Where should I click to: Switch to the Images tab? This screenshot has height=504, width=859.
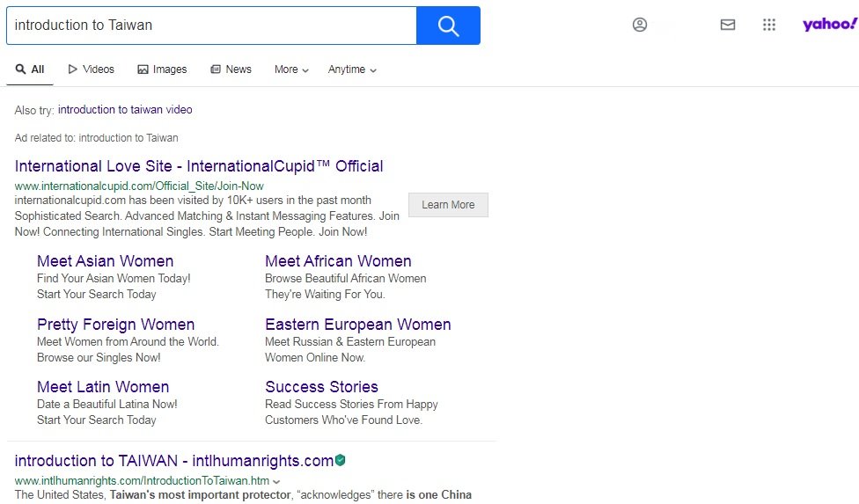[162, 69]
